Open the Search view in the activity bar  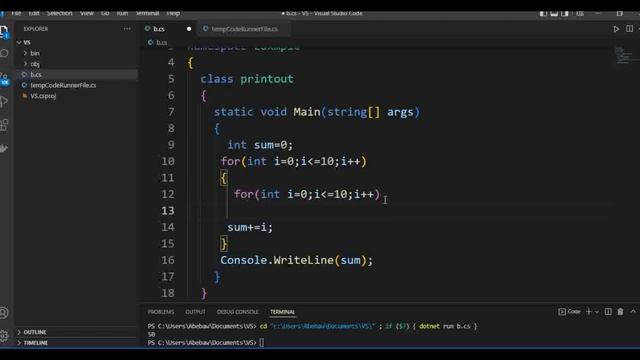[4, 53]
